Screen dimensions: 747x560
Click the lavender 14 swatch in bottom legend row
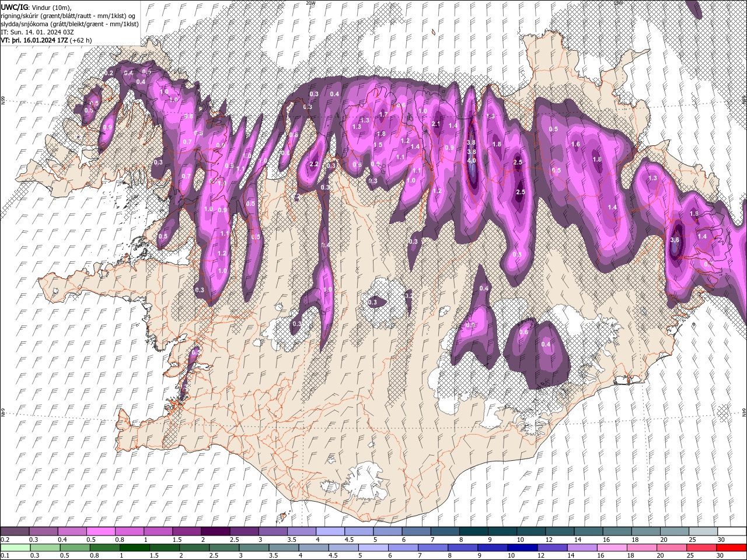(582, 548)
